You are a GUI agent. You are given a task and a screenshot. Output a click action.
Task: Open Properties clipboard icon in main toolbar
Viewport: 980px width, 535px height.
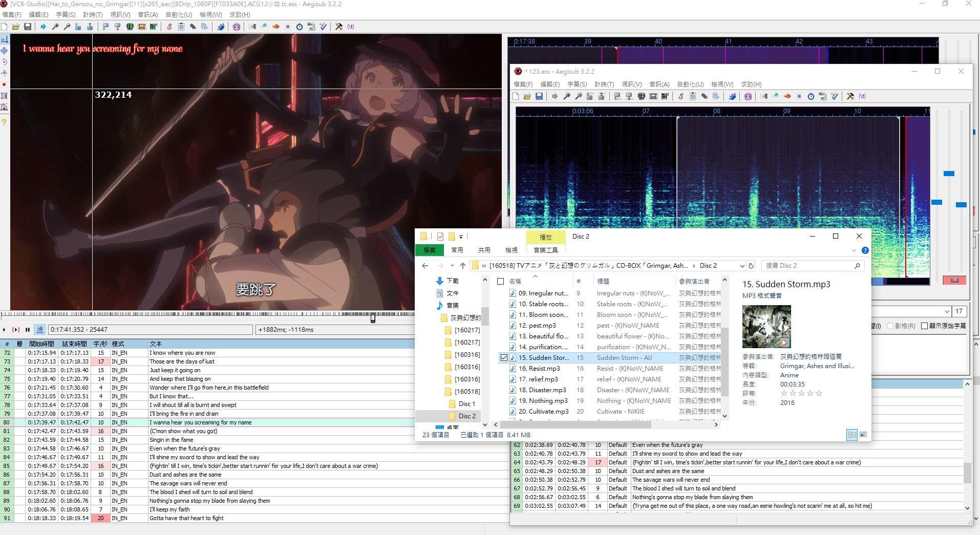coord(181,27)
